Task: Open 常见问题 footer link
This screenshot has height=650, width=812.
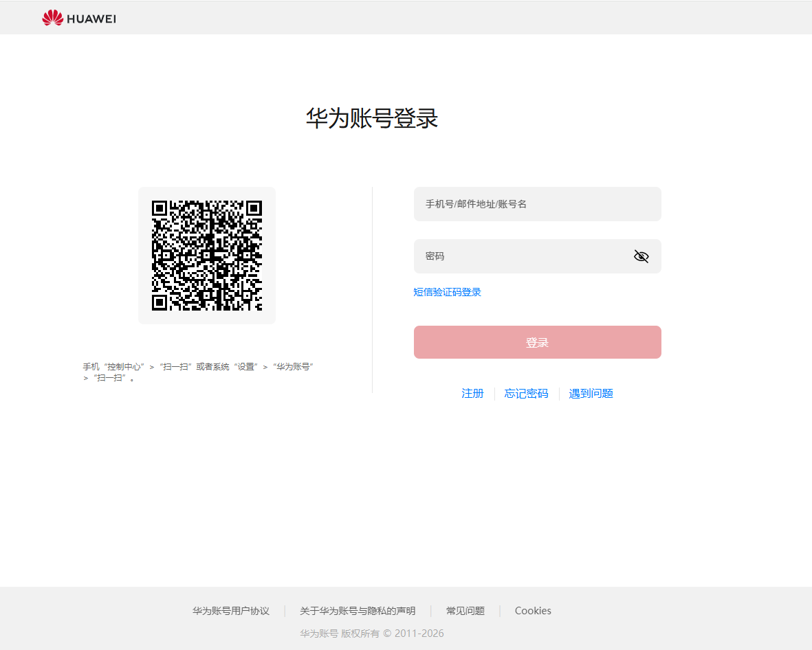Action: [465, 611]
